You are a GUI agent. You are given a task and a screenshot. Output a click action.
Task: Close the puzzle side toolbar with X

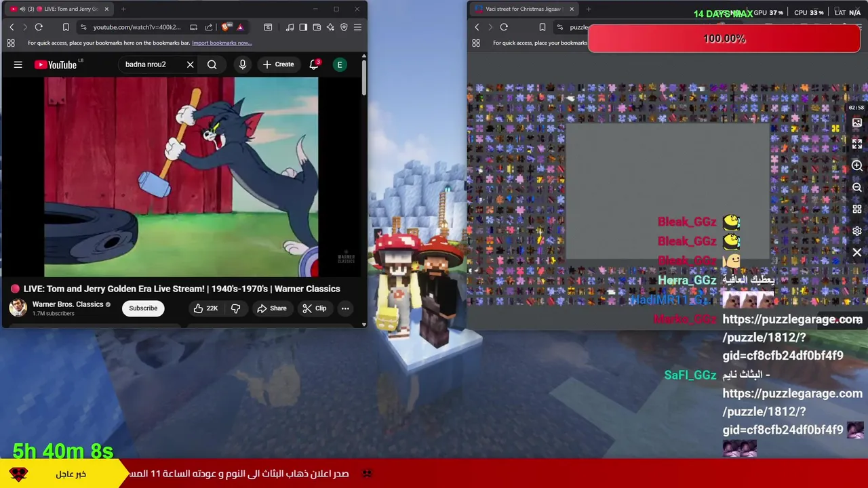[x=857, y=253]
